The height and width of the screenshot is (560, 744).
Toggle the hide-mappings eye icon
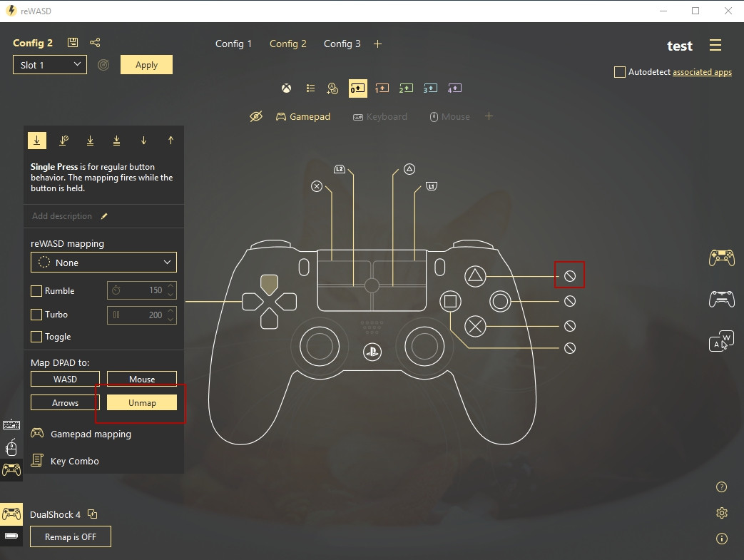click(256, 116)
